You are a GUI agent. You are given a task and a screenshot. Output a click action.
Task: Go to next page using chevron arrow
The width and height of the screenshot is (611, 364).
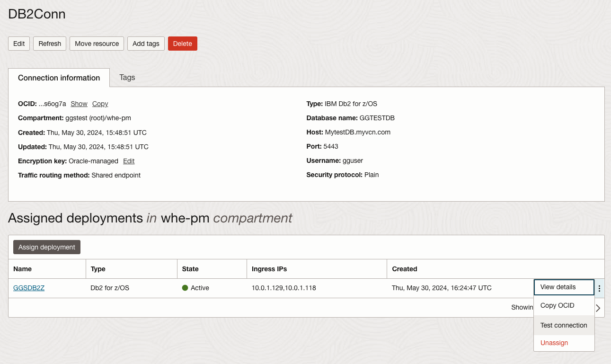598,308
